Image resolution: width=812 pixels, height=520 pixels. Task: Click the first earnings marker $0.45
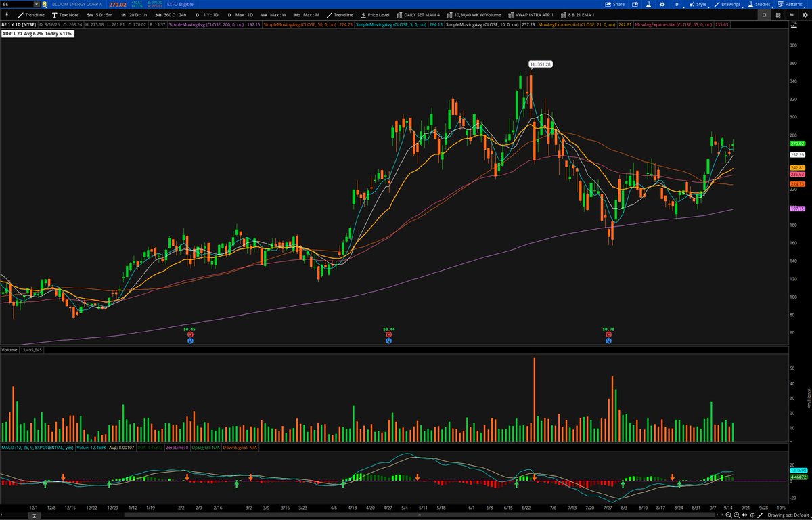[190, 330]
